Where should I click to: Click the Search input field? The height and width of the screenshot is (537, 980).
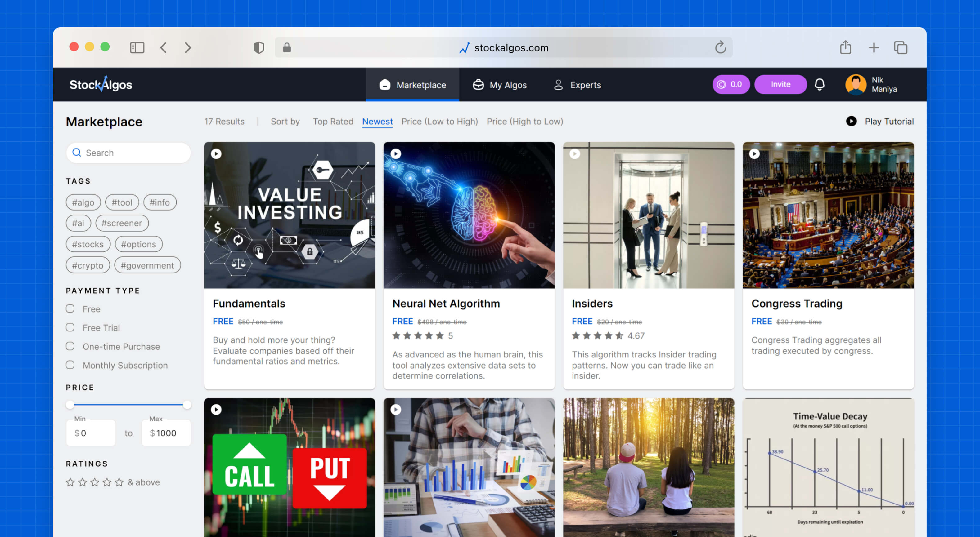pyautogui.click(x=128, y=153)
